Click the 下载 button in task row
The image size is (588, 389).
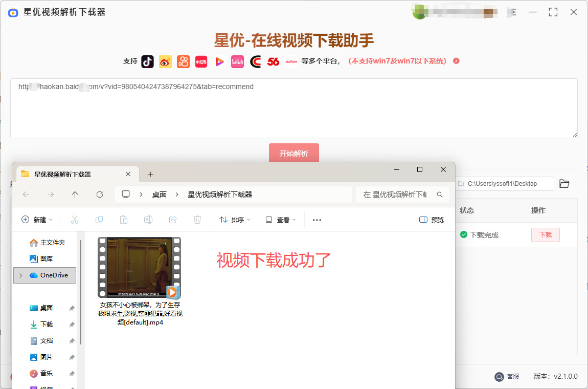click(x=545, y=235)
